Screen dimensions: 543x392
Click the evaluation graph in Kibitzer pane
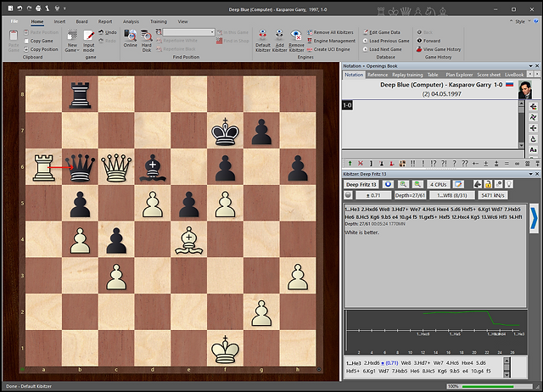[x=436, y=333]
